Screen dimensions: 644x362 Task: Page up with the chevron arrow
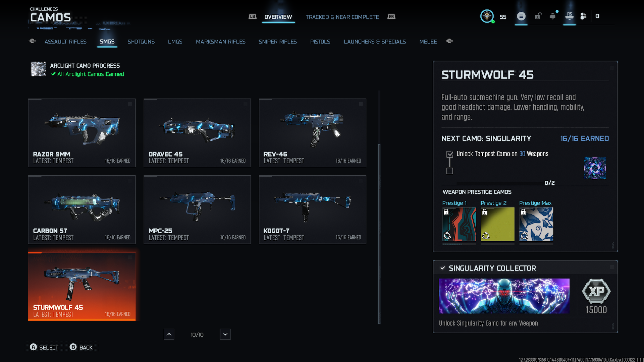pos(169,334)
